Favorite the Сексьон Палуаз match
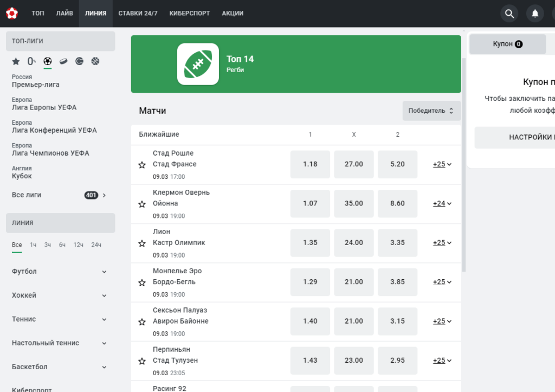This screenshot has width=555, height=392. click(x=142, y=322)
